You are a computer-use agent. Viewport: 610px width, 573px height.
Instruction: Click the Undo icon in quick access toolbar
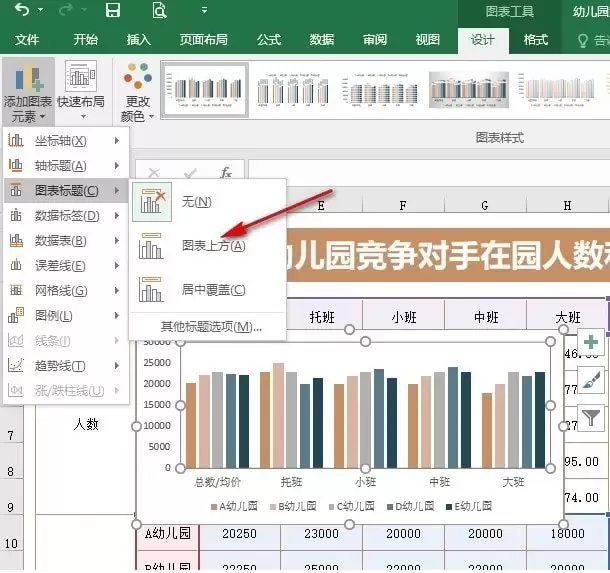(x=22, y=9)
